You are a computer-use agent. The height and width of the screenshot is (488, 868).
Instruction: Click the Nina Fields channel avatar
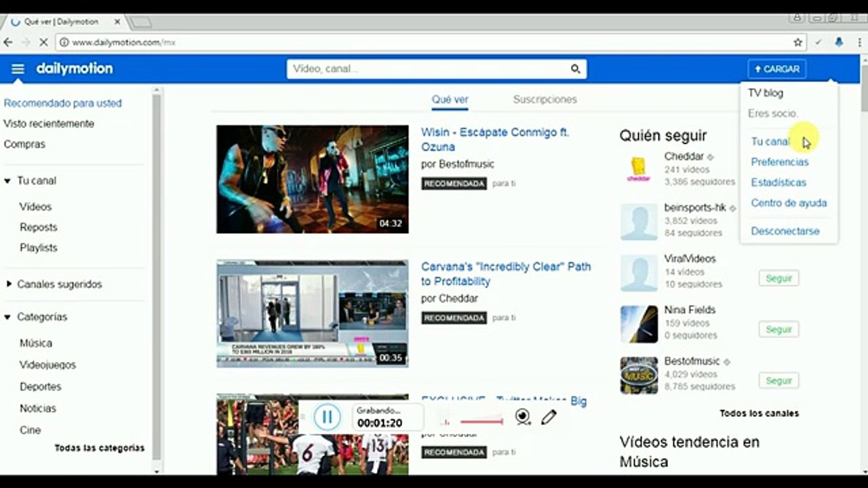coord(639,324)
